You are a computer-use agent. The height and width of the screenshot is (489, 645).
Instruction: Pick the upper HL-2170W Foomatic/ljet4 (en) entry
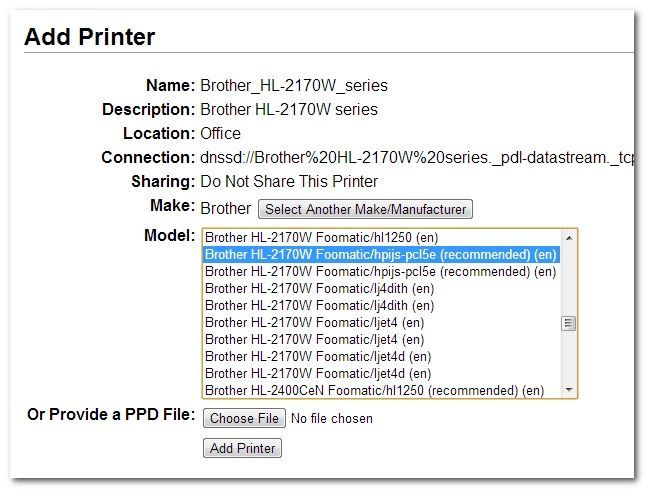pyautogui.click(x=381, y=323)
